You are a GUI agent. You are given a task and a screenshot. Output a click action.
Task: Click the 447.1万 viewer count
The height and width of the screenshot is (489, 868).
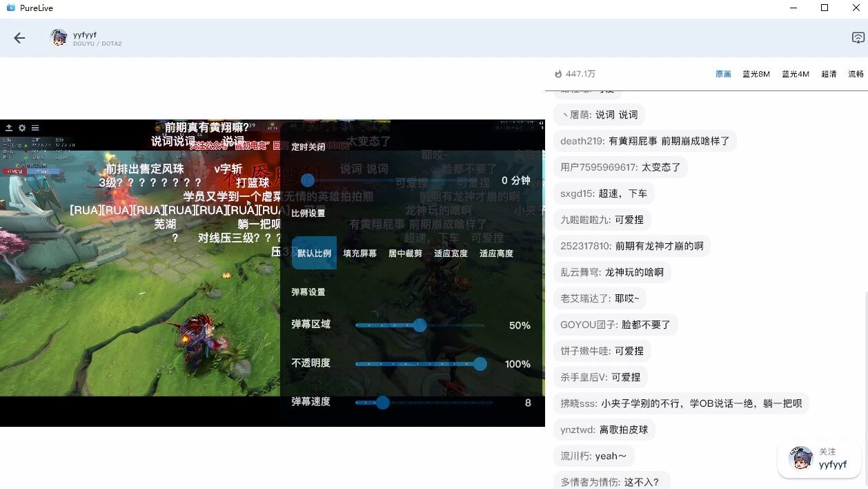[580, 74]
